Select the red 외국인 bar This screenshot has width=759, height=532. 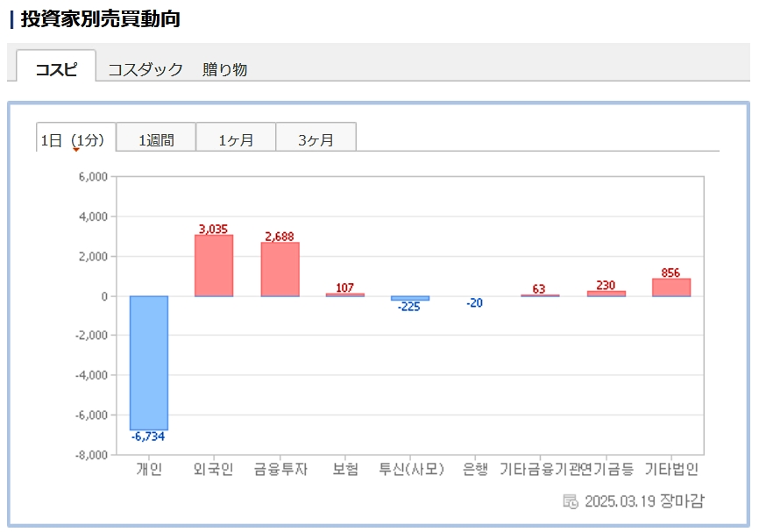214,266
